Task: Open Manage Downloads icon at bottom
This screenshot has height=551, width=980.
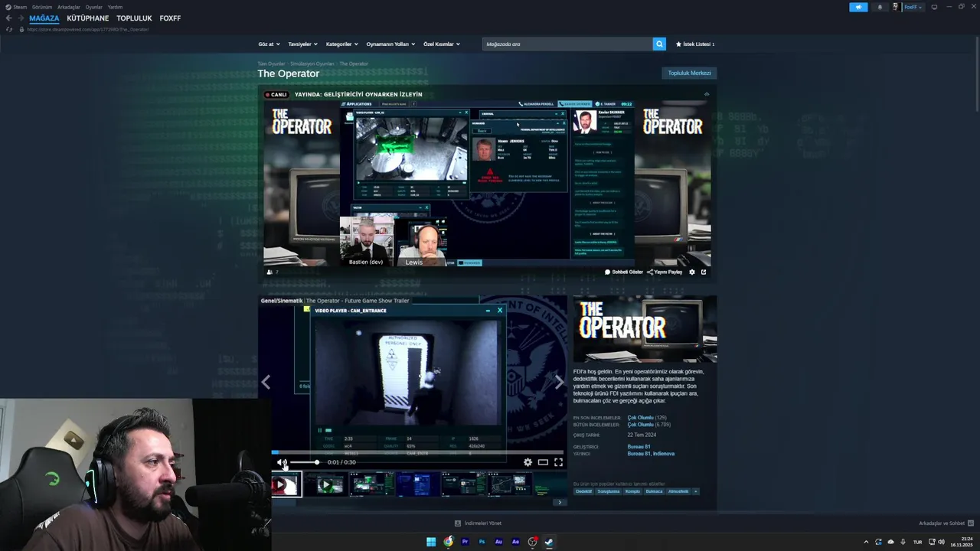Action: [x=458, y=523]
